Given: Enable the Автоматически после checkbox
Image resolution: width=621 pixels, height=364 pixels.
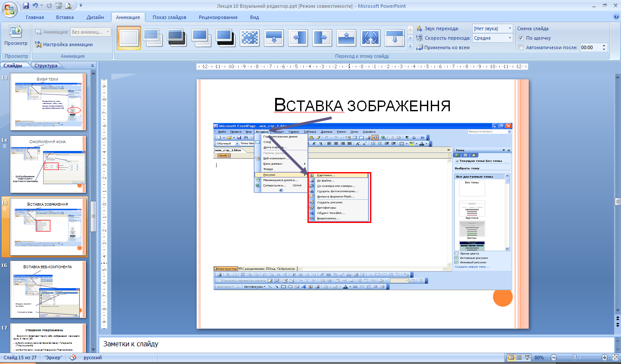Looking at the screenshot, I should point(521,47).
